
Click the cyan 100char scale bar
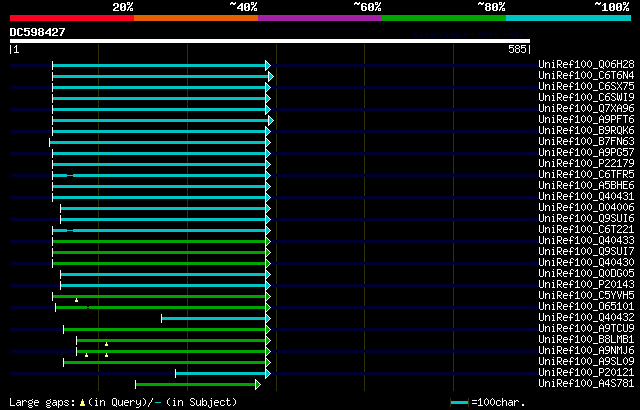[x=460, y=403]
